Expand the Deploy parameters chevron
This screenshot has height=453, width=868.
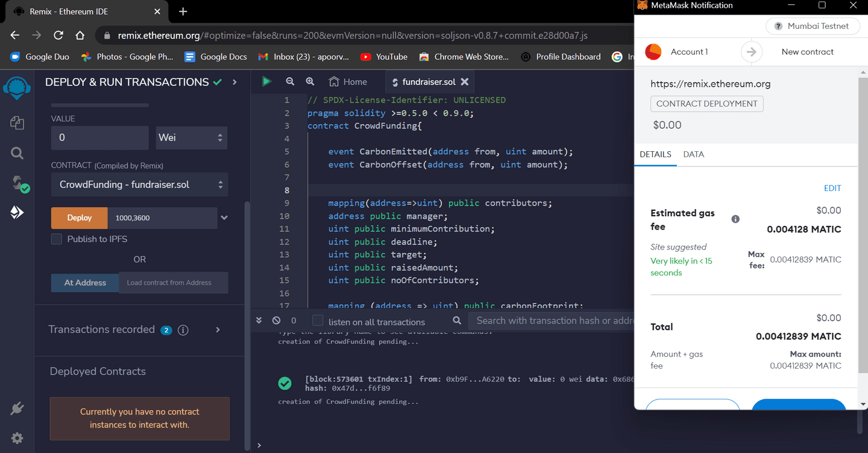[224, 218]
